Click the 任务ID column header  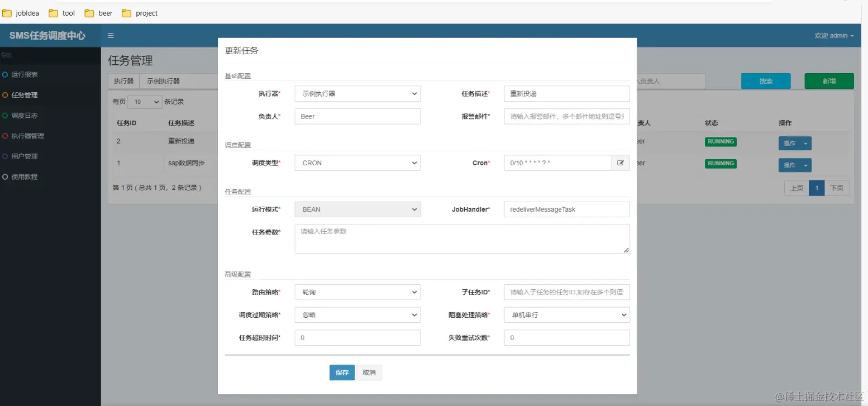tap(126, 123)
